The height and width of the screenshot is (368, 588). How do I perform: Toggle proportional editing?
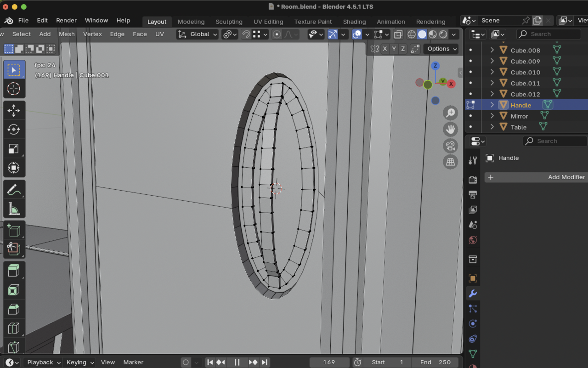click(x=277, y=34)
